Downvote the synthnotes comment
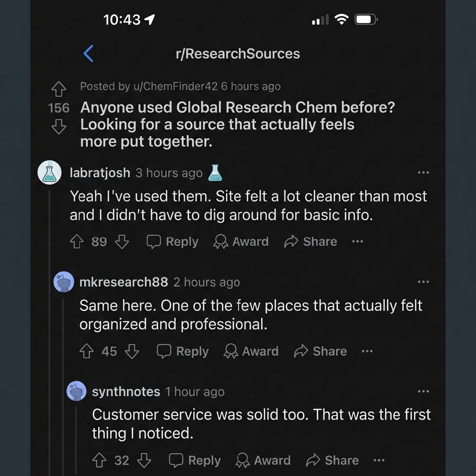Viewport: 476px width, 476px height. click(x=144, y=461)
